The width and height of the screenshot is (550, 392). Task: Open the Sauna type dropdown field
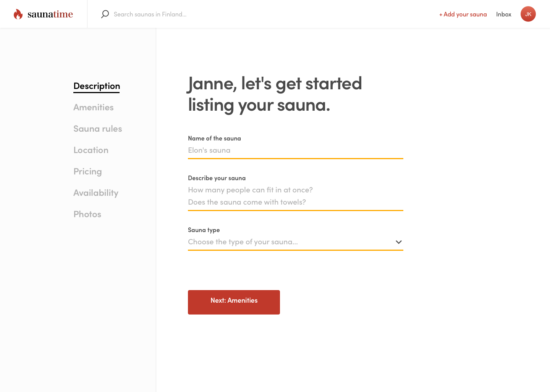[x=290, y=242]
